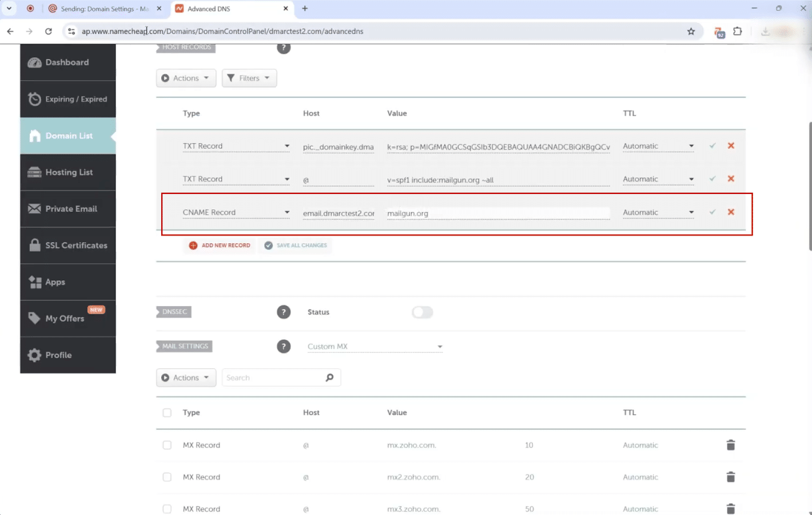Click the DNSSEC help question mark icon
The height and width of the screenshot is (515, 812).
284,312
